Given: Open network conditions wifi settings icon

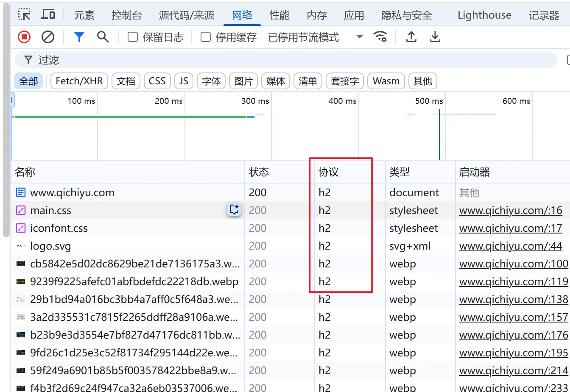Looking at the screenshot, I should (380, 37).
